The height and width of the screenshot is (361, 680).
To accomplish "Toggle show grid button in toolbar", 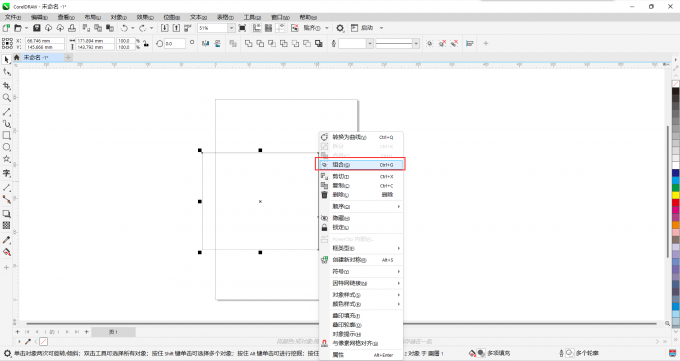I will [268, 28].
